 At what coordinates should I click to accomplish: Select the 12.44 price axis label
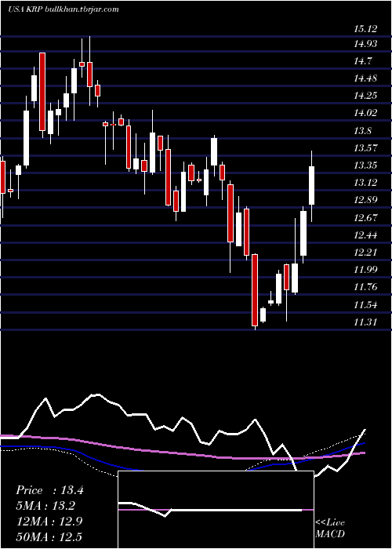point(365,235)
